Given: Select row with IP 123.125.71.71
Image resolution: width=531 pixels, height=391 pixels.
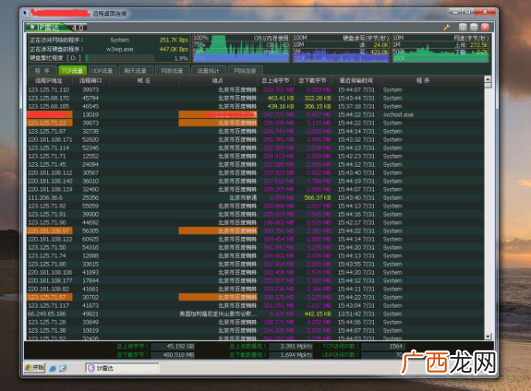Looking at the screenshot, I should (x=255, y=156).
